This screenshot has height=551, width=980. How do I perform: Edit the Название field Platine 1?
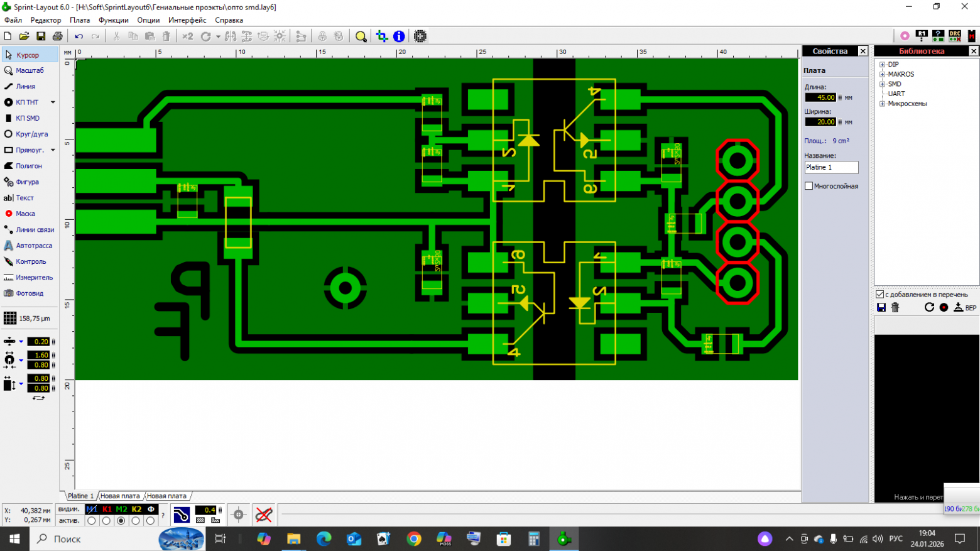click(x=831, y=167)
